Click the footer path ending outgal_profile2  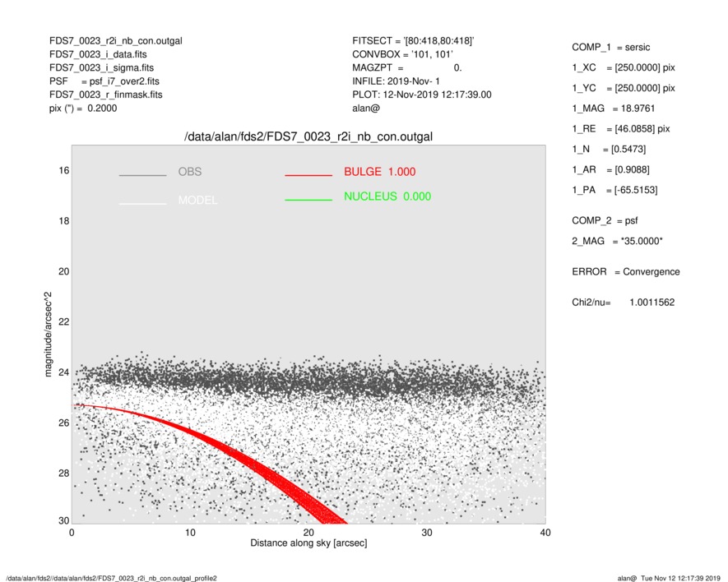(x=111, y=578)
